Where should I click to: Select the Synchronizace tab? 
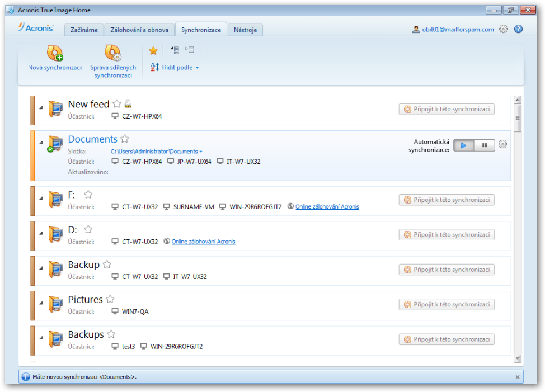point(201,30)
